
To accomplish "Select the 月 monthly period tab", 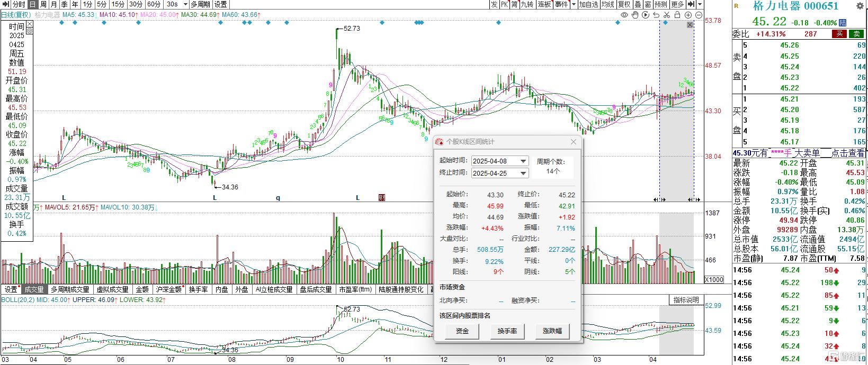I will (53, 4).
